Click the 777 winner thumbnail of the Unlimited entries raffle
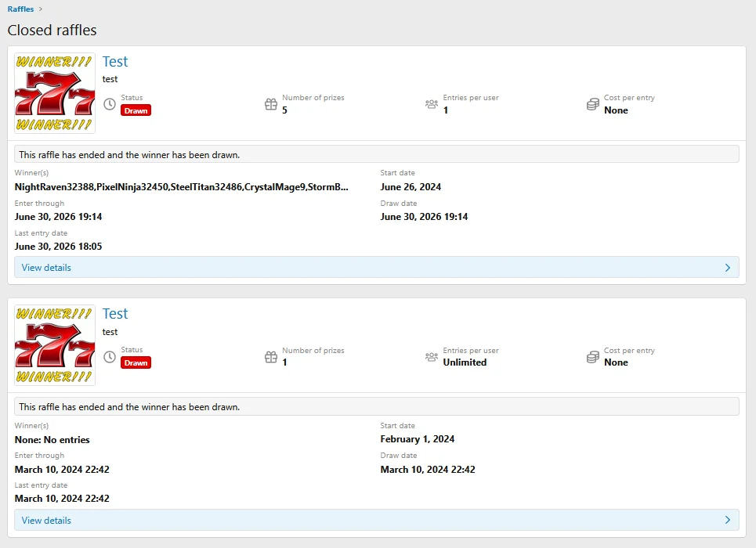This screenshot has width=756, height=548. [x=55, y=345]
